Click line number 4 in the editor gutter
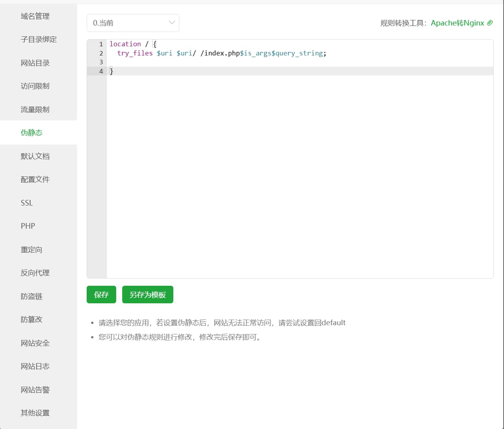Image resolution: width=504 pixels, height=429 pixels. coord(101,71)
